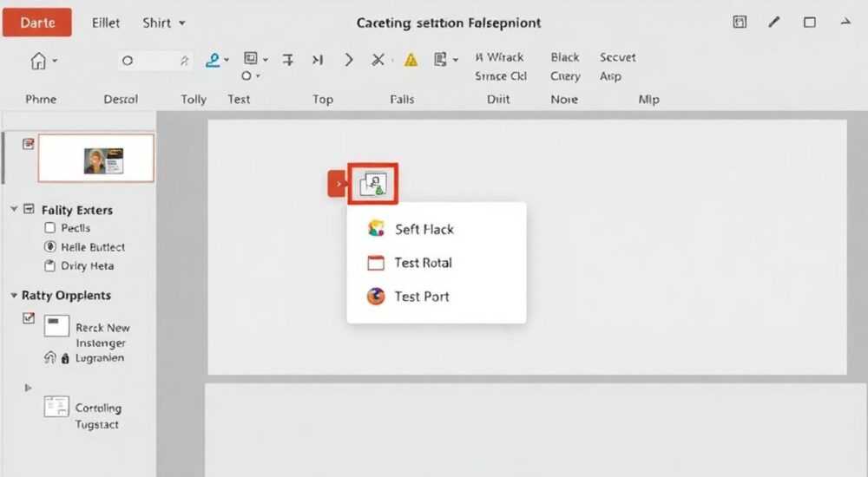Viewport: 868px width, 477px height.
Task: Click the lock icon beside Lugranien
Action: click(65, 358)
